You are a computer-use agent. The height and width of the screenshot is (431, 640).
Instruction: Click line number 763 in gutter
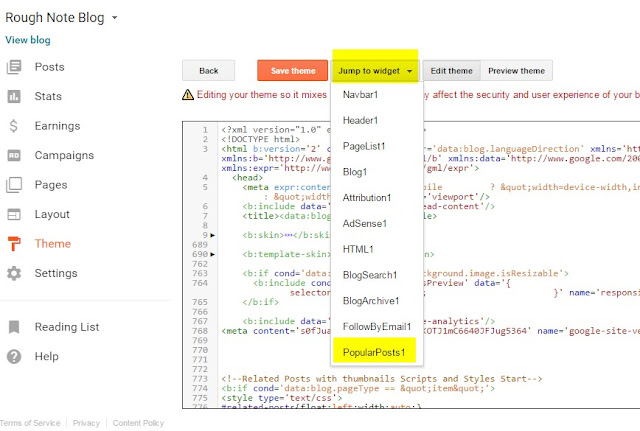point(200,273)
